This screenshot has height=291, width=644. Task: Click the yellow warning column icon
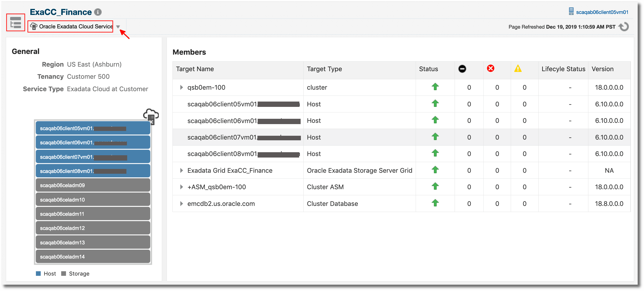click(x=518, y=68)
